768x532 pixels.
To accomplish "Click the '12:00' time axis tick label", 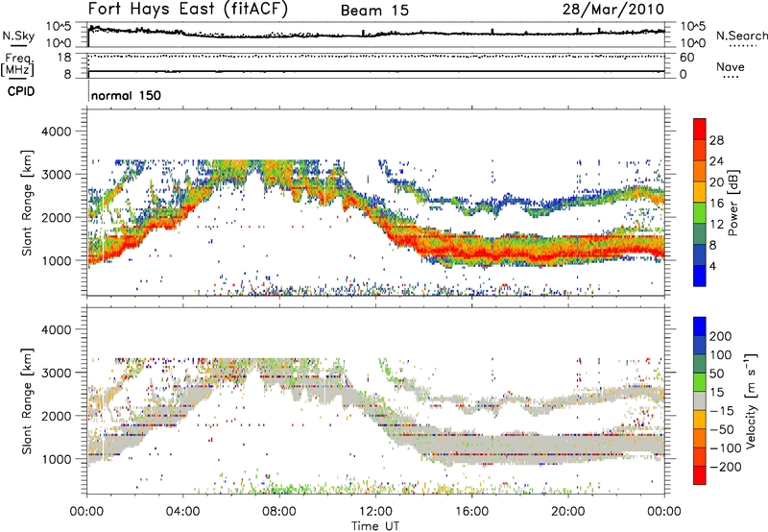I will [375, 512].
